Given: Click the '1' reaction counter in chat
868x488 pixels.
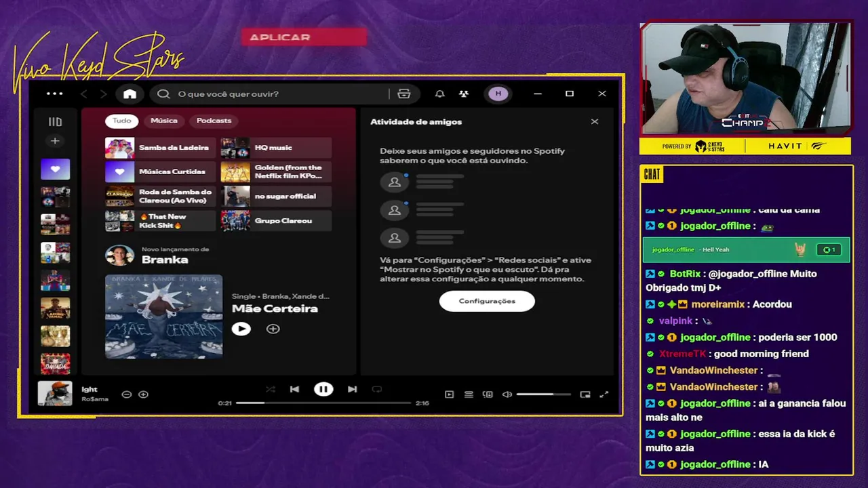Looking at the screenshot, I should pyautogui.click(x=827, y=249).
